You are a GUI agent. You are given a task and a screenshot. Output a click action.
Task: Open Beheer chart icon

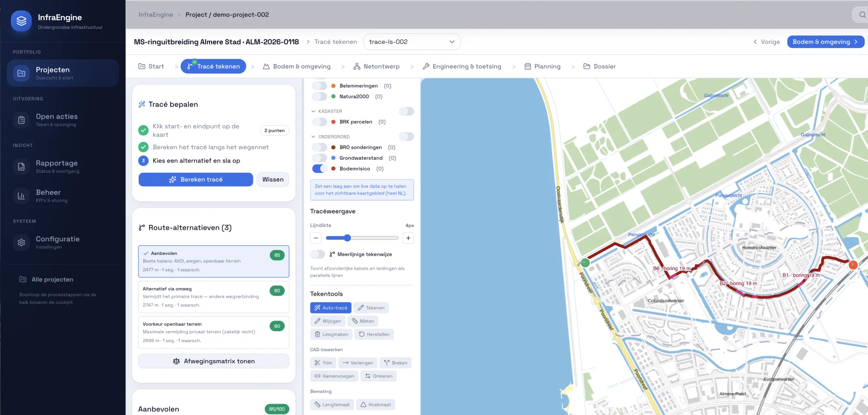coord(21,196)
